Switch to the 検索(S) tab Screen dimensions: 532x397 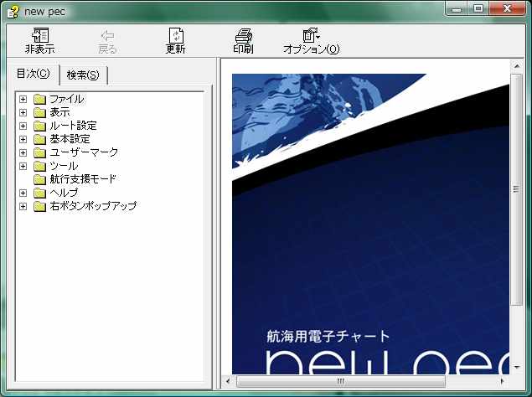(x=83, y=75)
